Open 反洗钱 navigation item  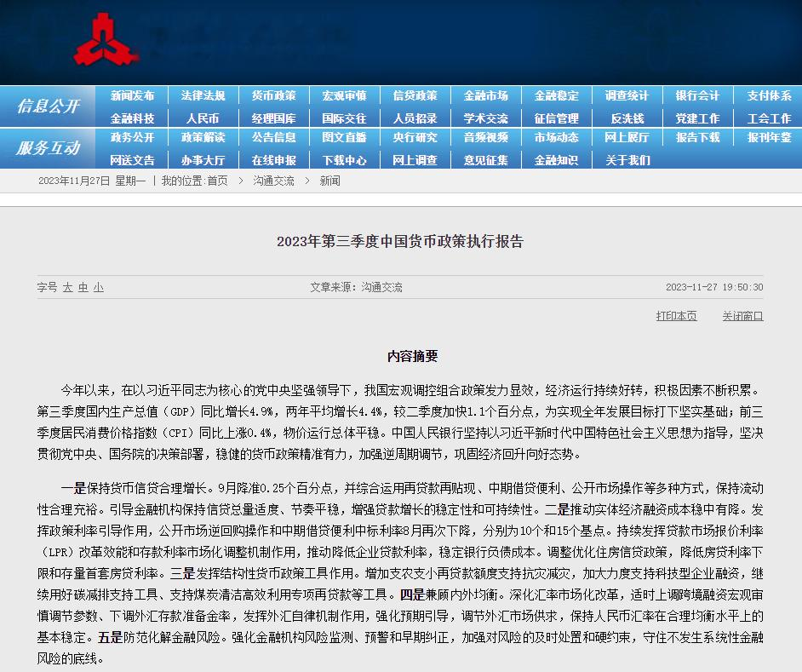coord(627,118)
